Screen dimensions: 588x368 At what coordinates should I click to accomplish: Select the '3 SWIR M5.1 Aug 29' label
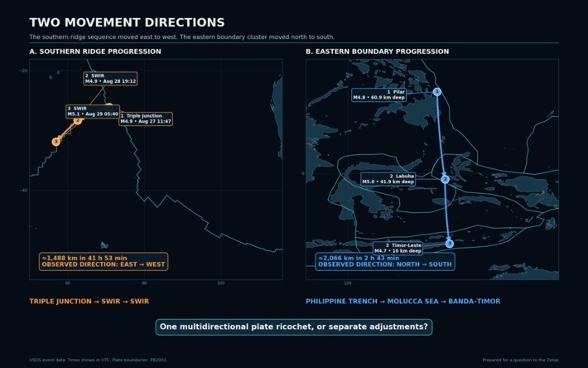tap(93, 111)
